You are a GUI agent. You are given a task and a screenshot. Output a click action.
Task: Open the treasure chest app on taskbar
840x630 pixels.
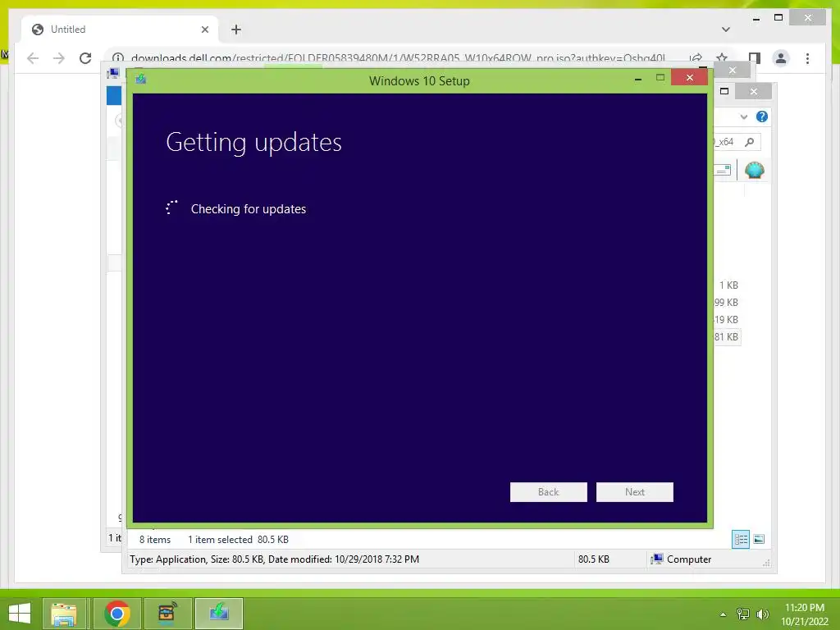(167, 614)
